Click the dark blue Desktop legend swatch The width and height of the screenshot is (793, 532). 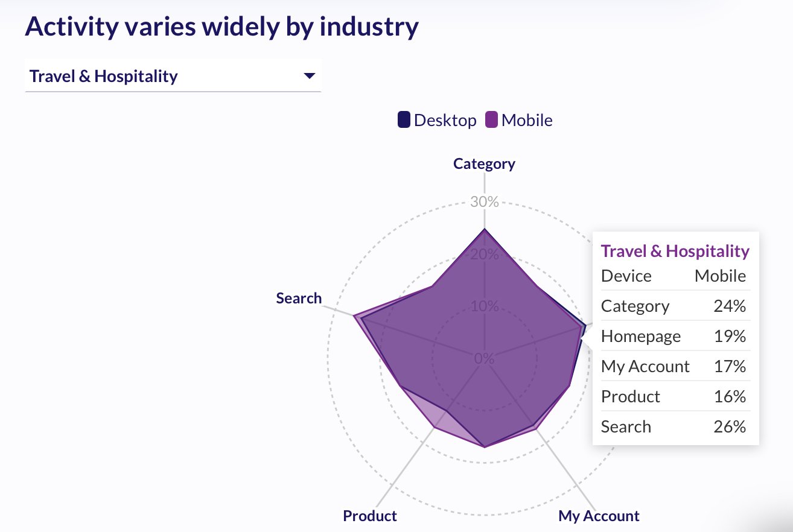(x=404, y=119)
